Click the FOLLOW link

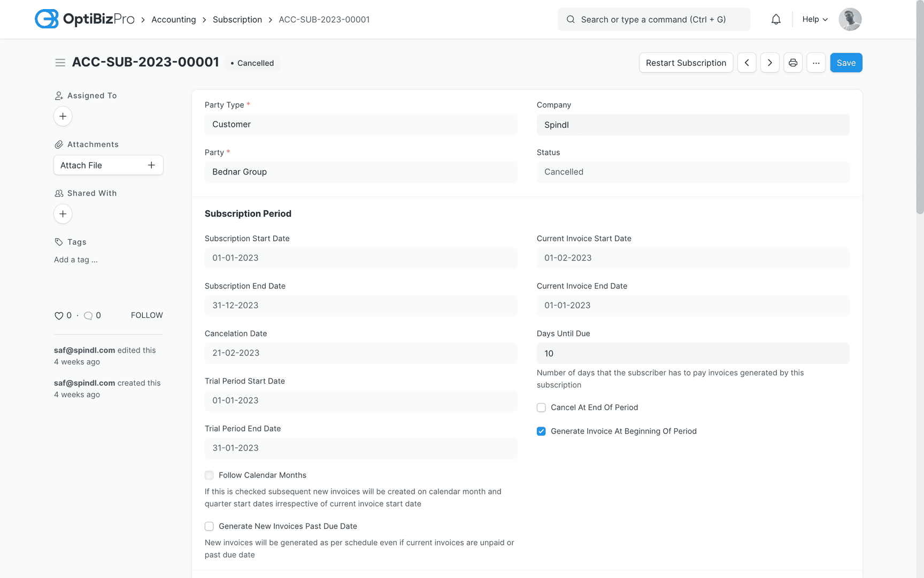pos(147,315)
